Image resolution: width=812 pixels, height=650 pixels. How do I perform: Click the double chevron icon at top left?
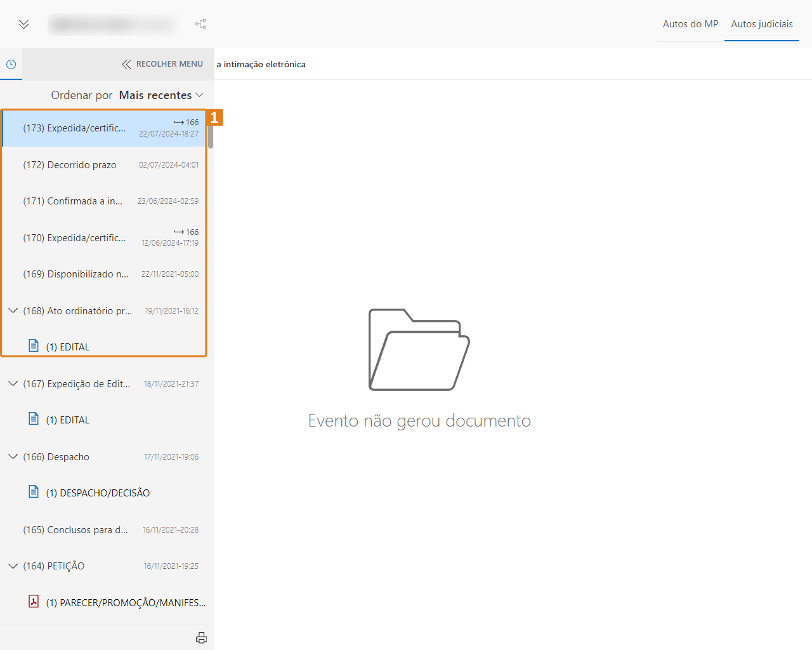pos(23,24)
